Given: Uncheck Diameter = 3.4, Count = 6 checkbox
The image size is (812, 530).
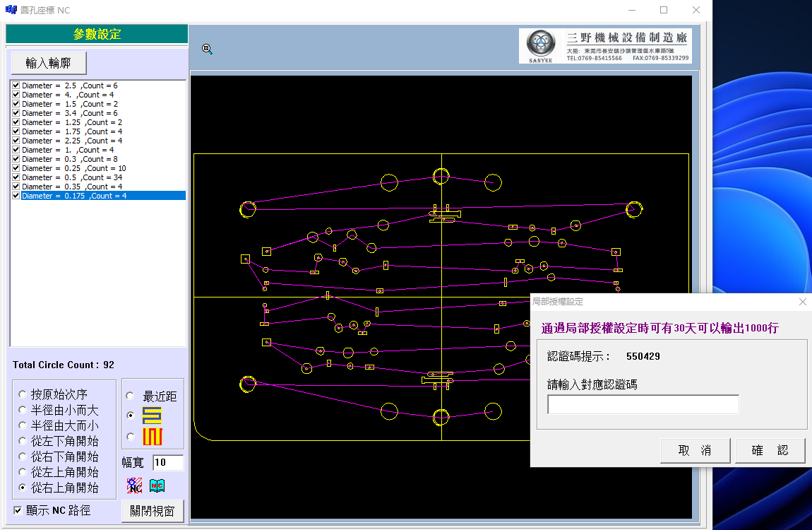Looking at the screenshot, I should pos(16,113).
